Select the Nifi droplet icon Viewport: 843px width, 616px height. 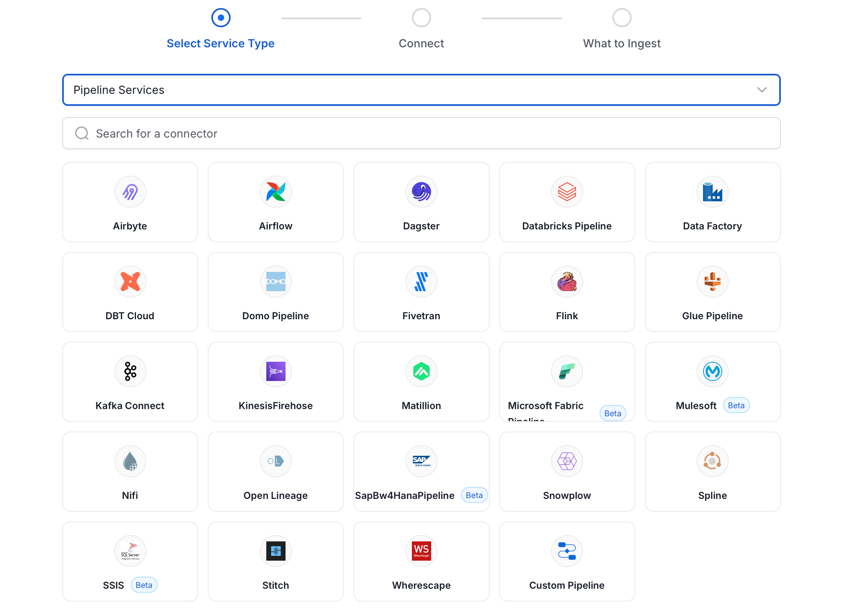130,461
